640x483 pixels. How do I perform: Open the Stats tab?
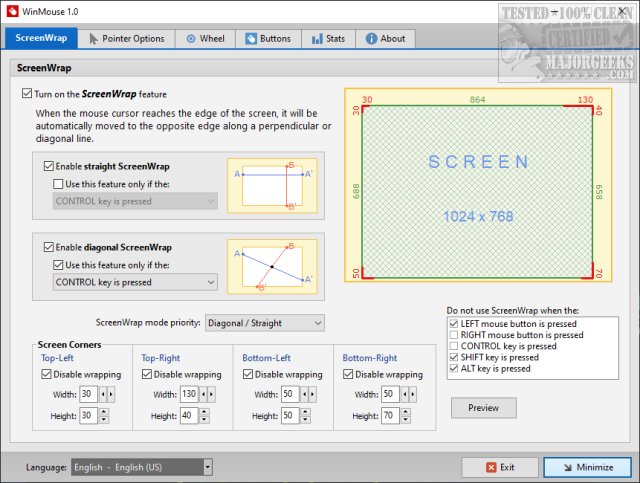coord(328,39)
